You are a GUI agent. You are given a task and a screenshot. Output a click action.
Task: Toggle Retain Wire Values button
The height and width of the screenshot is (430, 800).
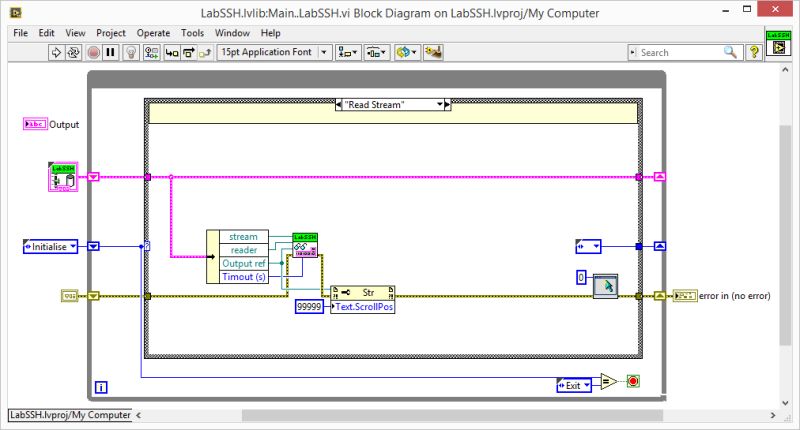[x=152, y=52]
